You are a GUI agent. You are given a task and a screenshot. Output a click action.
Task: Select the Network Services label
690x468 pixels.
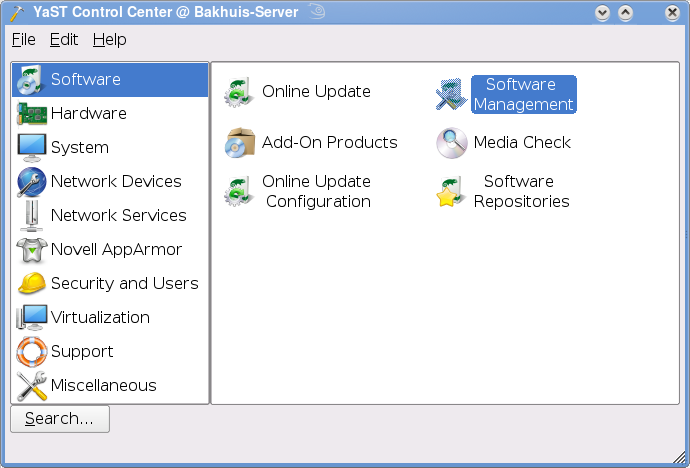point(119,216)
